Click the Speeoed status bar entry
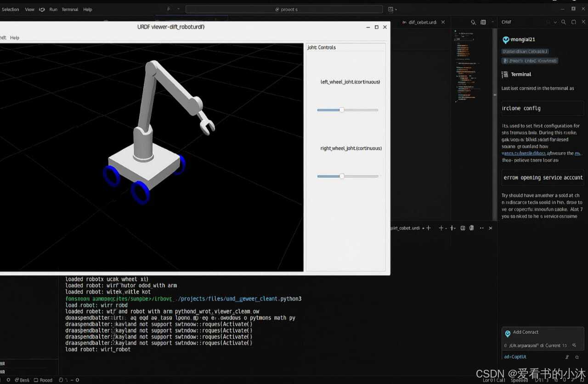Viewport: 588px width, 384px height. [519, 380]
